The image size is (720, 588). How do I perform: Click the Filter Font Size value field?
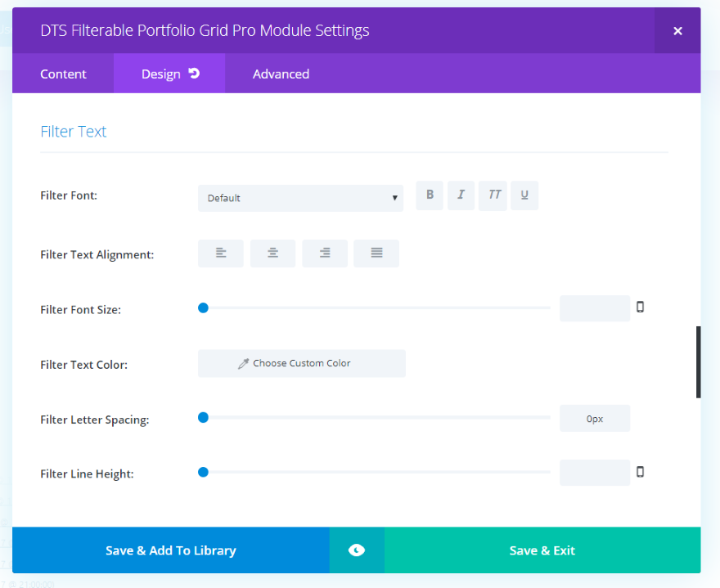[595, 308]
